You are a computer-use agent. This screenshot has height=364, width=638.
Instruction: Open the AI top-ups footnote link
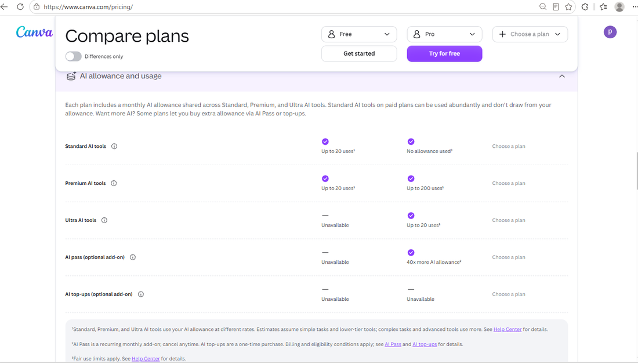[425, 344]
